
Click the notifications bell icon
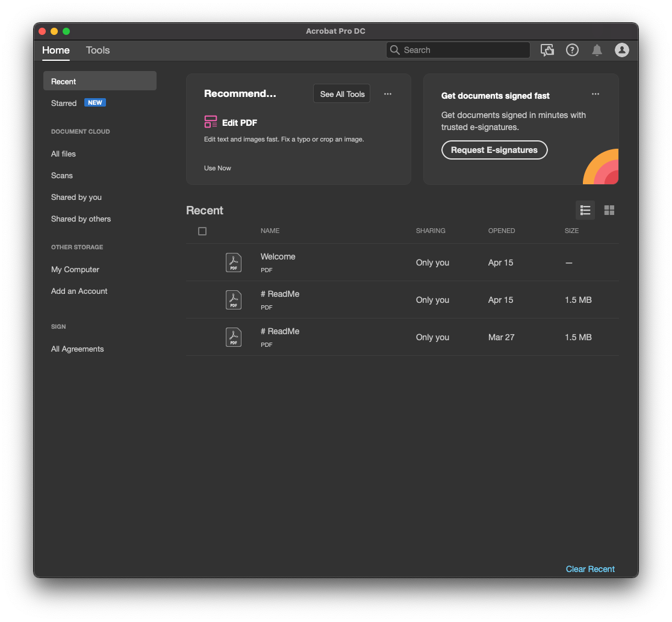click(x=597, y=50)
